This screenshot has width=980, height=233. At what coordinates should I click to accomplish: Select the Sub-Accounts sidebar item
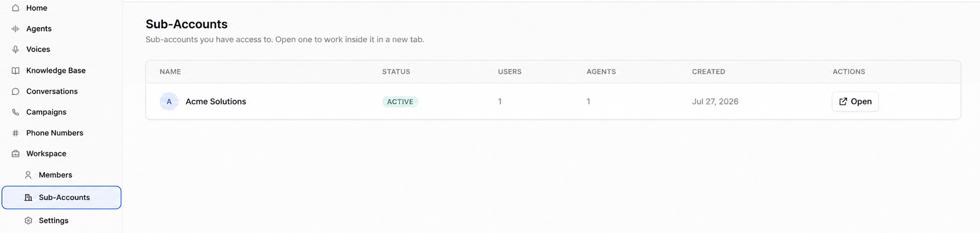tap(61, 198)
